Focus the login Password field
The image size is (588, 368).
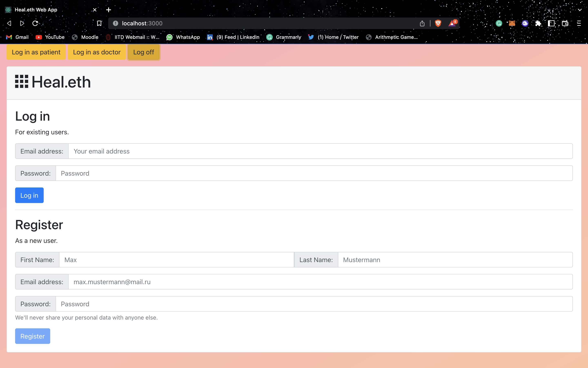pyautogui.click(x=314, y=173)
